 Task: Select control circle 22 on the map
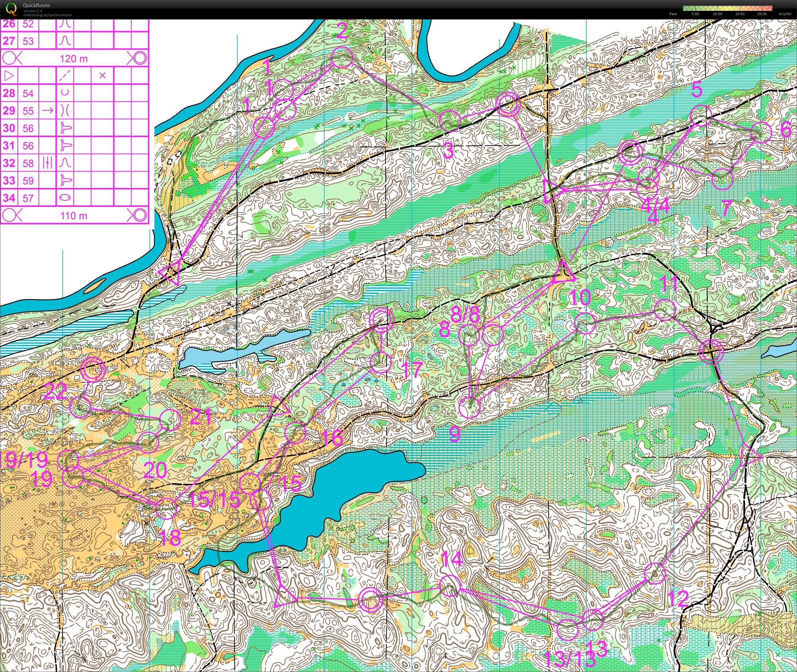[x=80, y=407]
